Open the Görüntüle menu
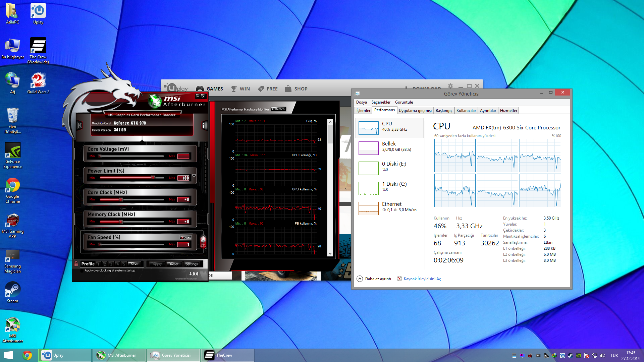644x362 pixels. click(x=404, y=102)
